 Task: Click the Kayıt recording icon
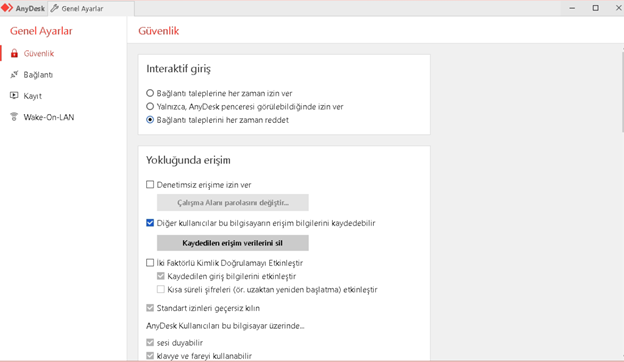(x=14, y=95)
